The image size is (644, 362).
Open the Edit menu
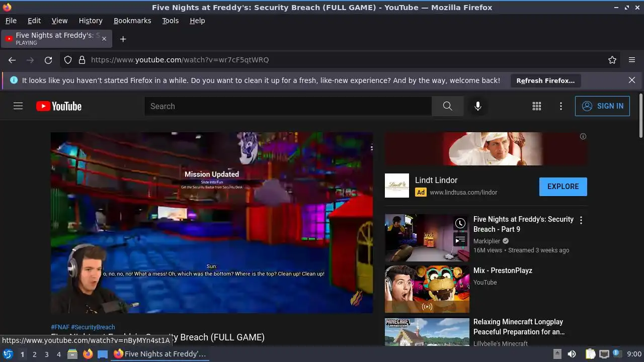(34, 21)
